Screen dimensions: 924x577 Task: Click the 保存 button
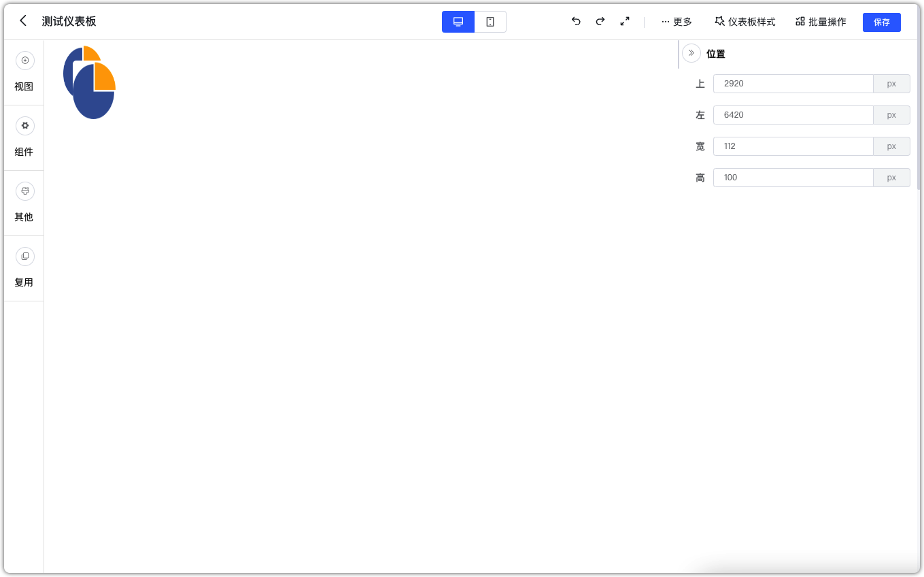pyautogui.click(x=882, y=22)
